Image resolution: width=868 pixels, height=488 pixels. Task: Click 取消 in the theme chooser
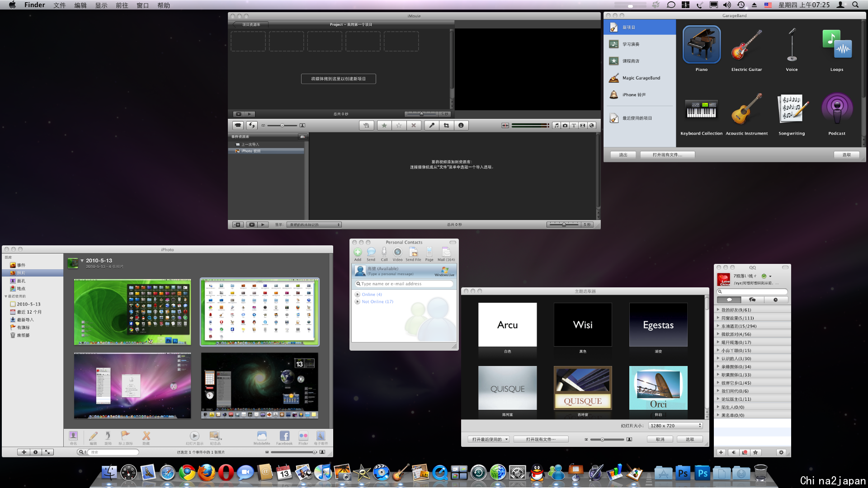(x=660, y=439)
